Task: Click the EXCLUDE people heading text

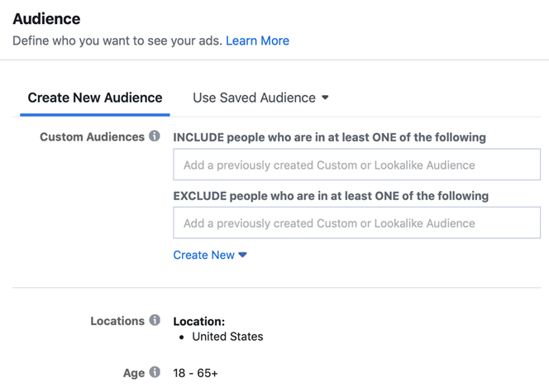Action: coord(331,196)
